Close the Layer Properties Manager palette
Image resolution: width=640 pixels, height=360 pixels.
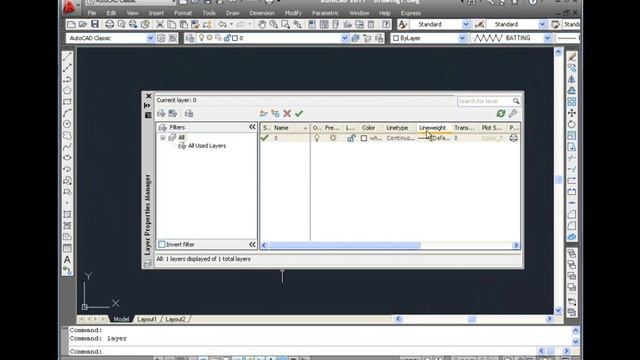[x=148, y=96]
